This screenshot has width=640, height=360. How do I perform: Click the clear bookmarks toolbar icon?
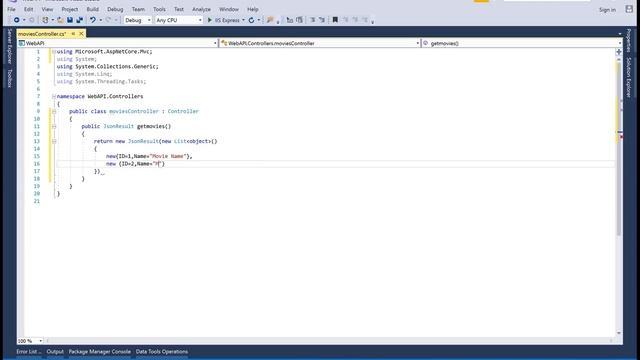[365, 20]
